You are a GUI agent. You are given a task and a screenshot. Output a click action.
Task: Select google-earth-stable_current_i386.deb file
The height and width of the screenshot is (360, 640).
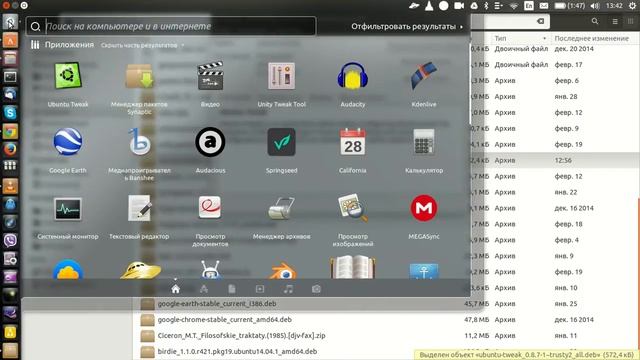(217, 304)
